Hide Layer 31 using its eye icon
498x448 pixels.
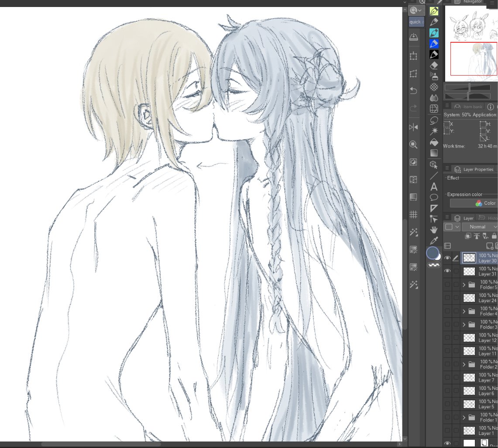pyautogui.click(x=447, y=271)
